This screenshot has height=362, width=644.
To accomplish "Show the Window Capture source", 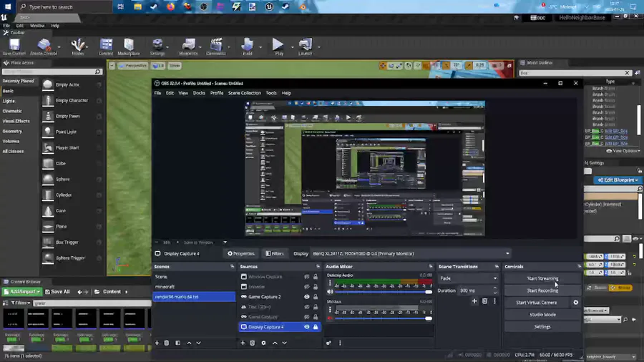I will 307,277.
